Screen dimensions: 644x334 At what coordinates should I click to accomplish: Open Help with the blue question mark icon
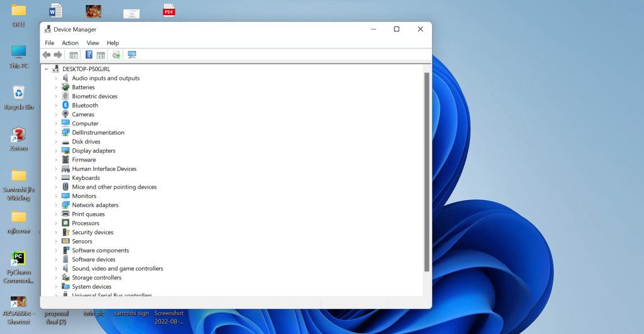(89, 55)
